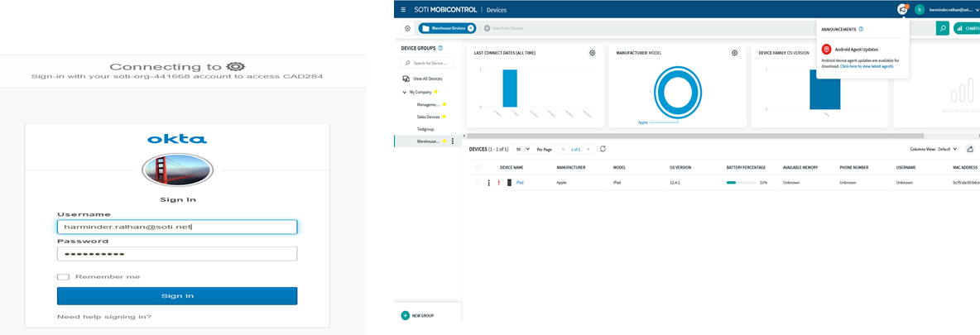Open the Columns View Default dropdown

click(x=948, y=149)
